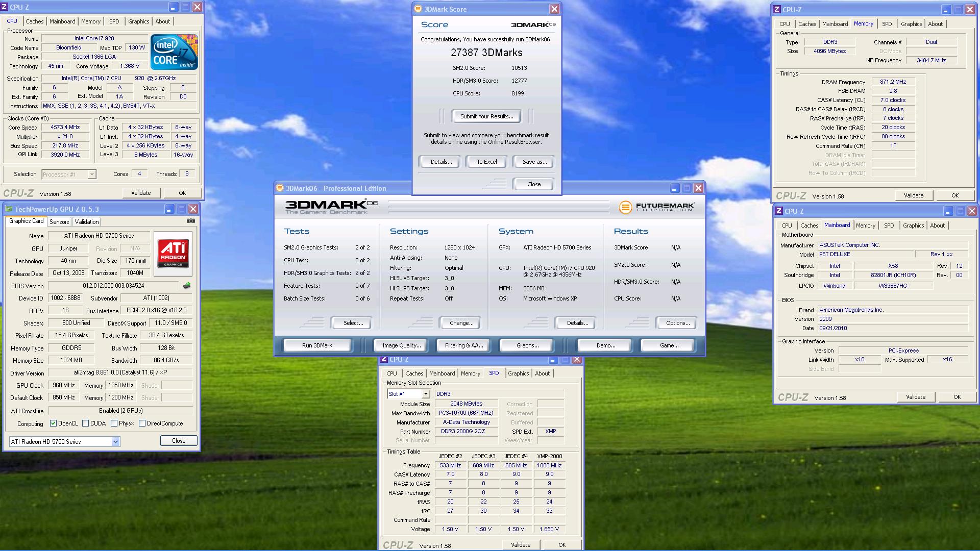The image size is (980, 551).
Task: Enable the CUDA checkbox
Action: click(86, 423)
